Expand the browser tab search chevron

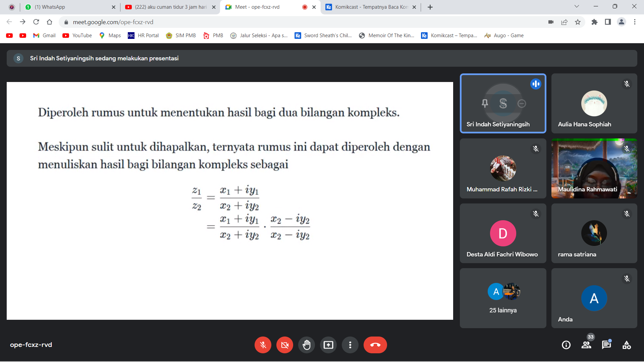coord(577,7)
